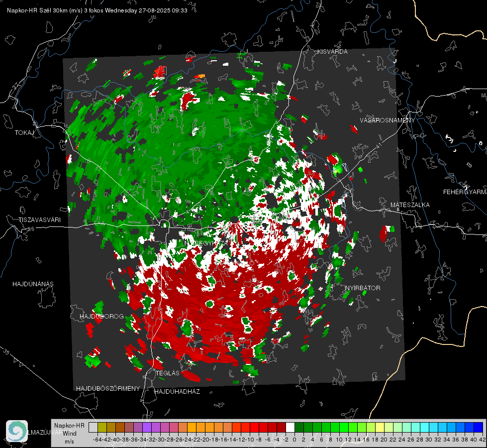Click the FEHÉRGYARMAT label at the right edge
The height and width of the screenshot is (448, 487).
465,192
